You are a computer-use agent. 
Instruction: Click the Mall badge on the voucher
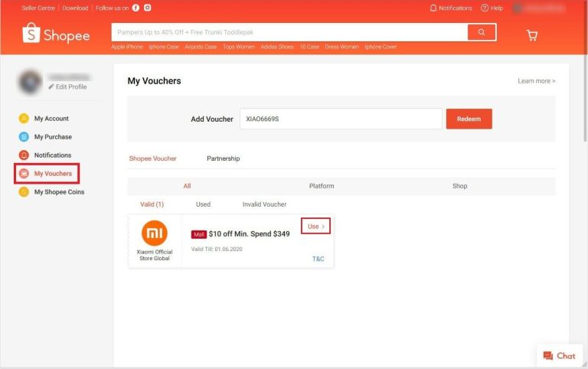click(x=199, y=234)
